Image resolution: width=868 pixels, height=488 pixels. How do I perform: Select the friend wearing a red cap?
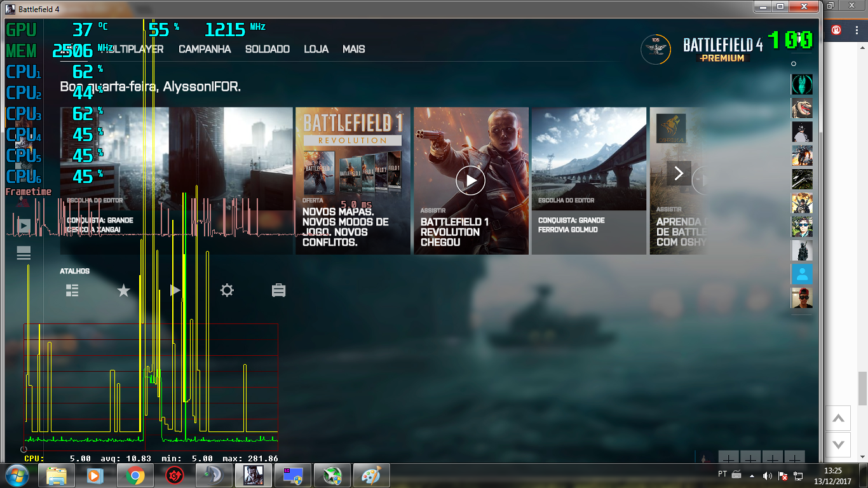pos(802,298)
